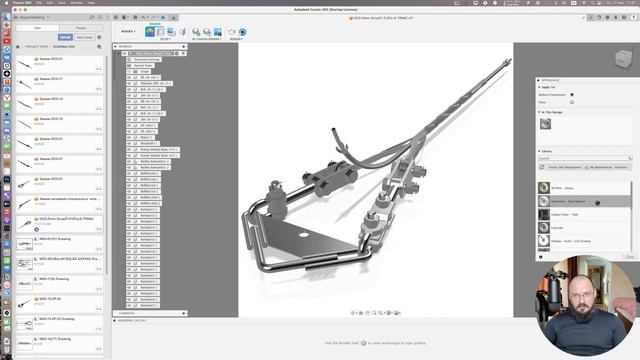Viewport: 640px width, 360px height.
Task: Select Named Views in browser tree
Action: coord(143,65)
